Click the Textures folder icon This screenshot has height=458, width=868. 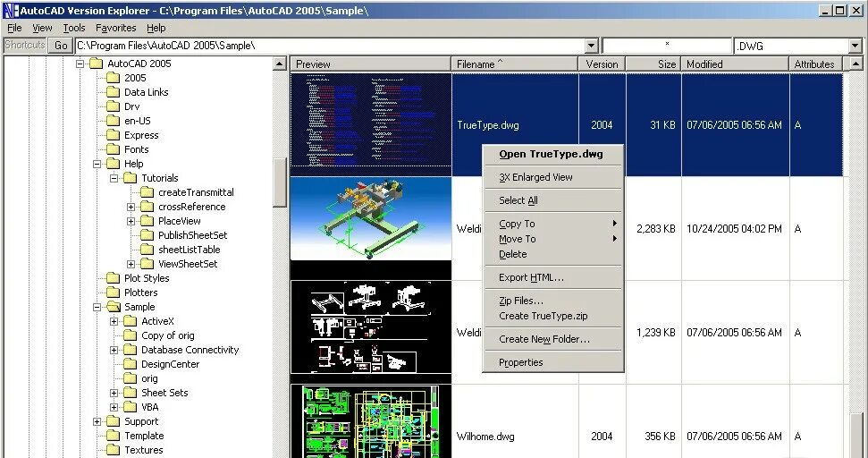coord(113,450)
